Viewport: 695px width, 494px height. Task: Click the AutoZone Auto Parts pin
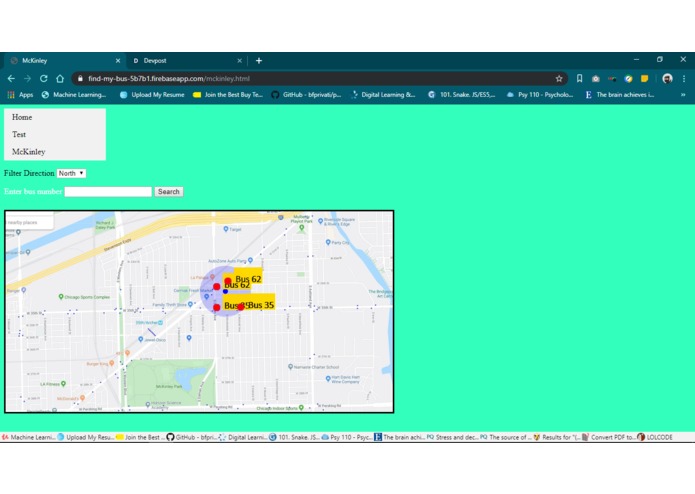pyautogui.click(x=250, y=261)
